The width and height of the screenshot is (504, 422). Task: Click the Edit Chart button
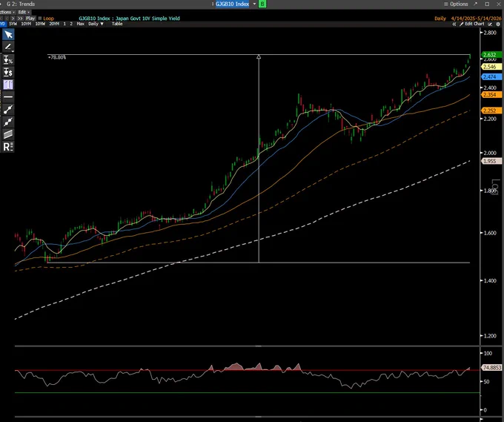coord(471,24)
